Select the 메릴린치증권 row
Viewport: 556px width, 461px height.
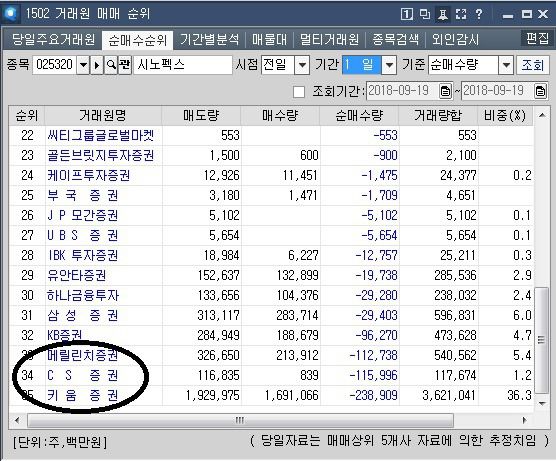(271, 355)
